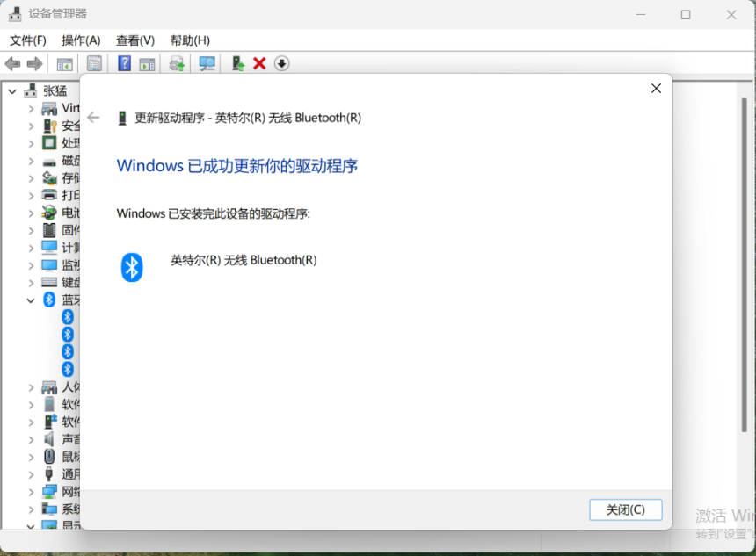Open the 查看(V) menu
756x556 pixels.
click(x=135, y=40)
